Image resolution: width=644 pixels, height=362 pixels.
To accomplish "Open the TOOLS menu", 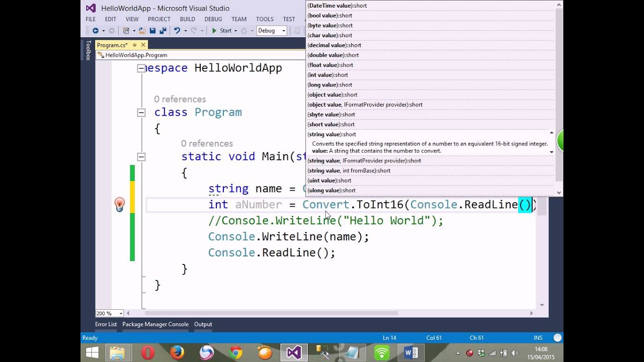I will (x=265, y=19).
